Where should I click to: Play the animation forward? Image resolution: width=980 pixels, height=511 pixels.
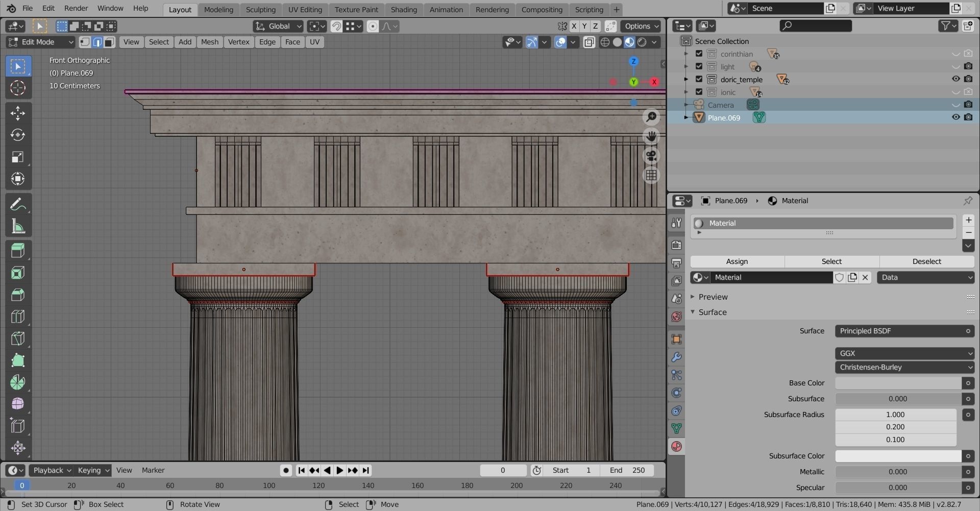[x=339, y=471]
